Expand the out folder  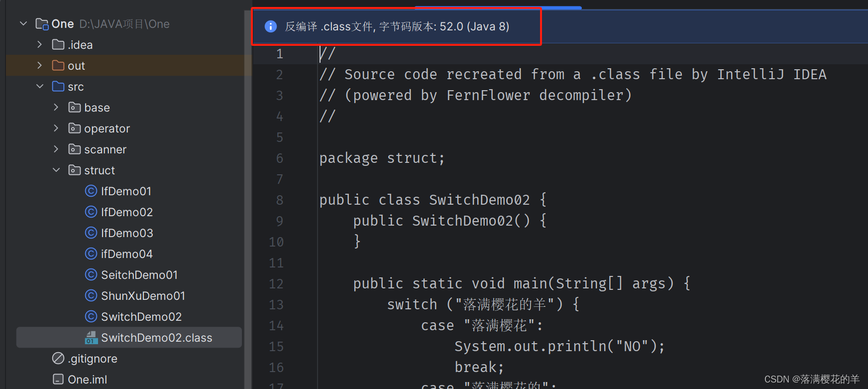[x=40, y=65]
